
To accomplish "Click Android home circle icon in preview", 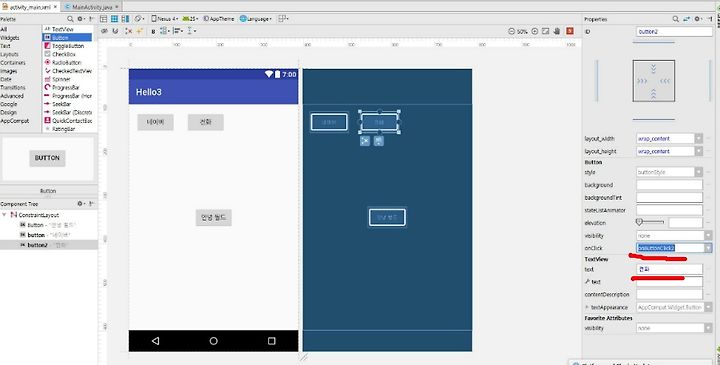I will click(x=214, y=341).
